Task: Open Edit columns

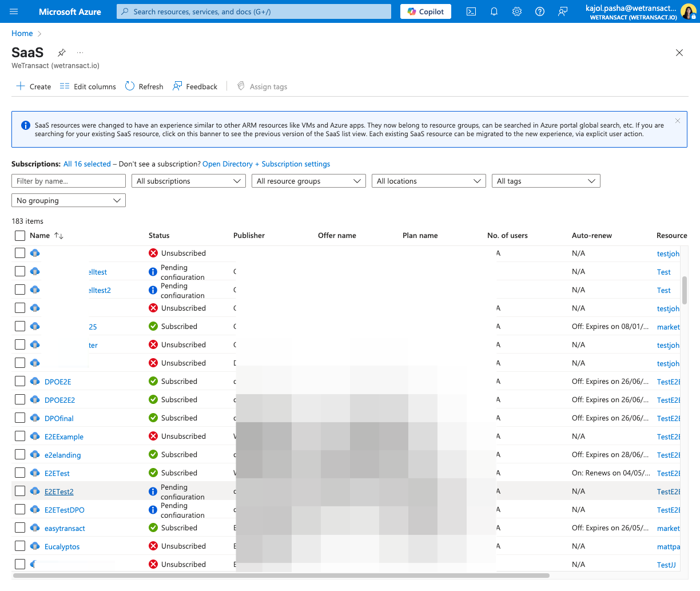Action: point(88,86)
